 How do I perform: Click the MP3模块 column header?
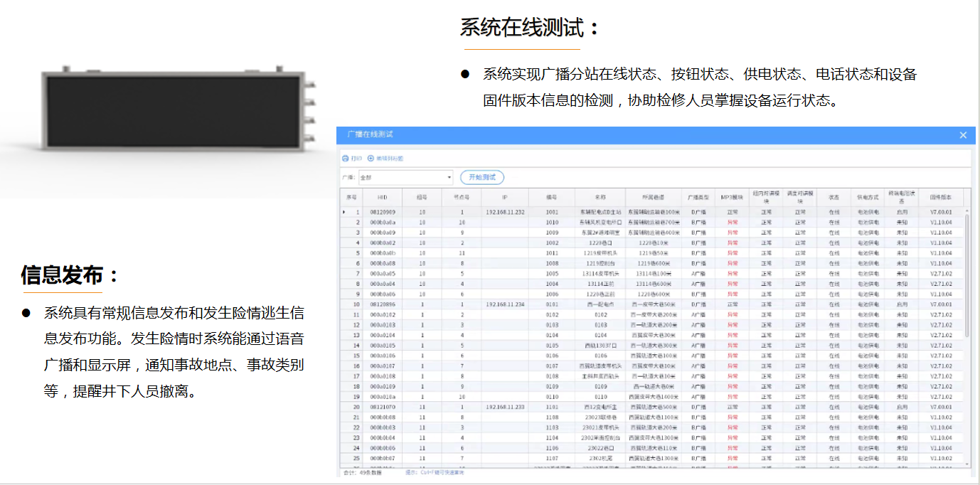point(731,197)
